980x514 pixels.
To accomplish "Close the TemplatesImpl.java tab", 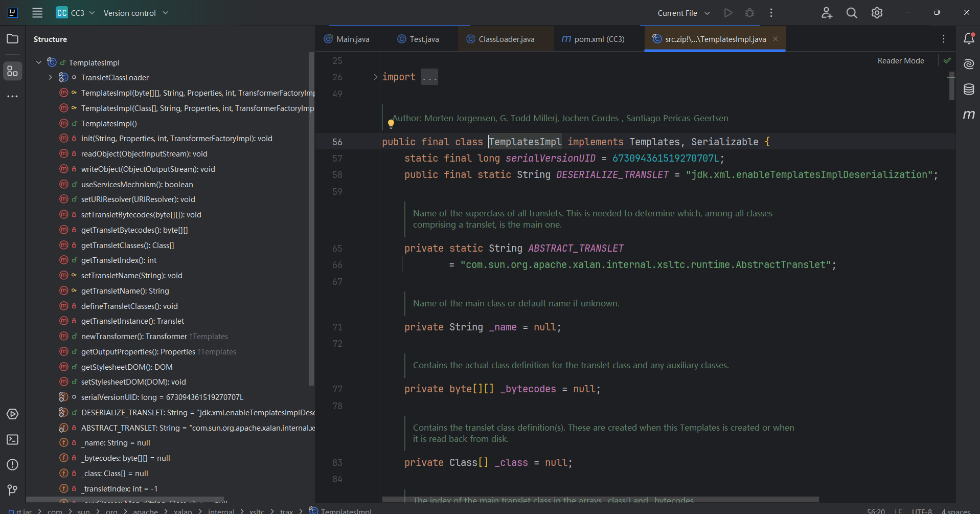I will coord(776,39).
